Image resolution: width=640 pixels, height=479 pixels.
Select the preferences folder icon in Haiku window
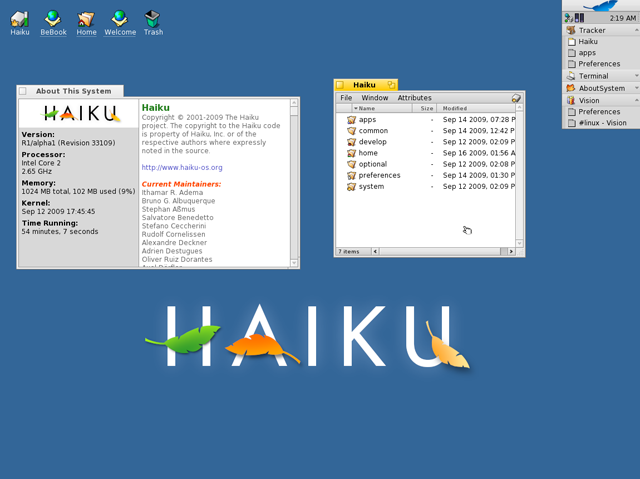[x=351, y=175]
